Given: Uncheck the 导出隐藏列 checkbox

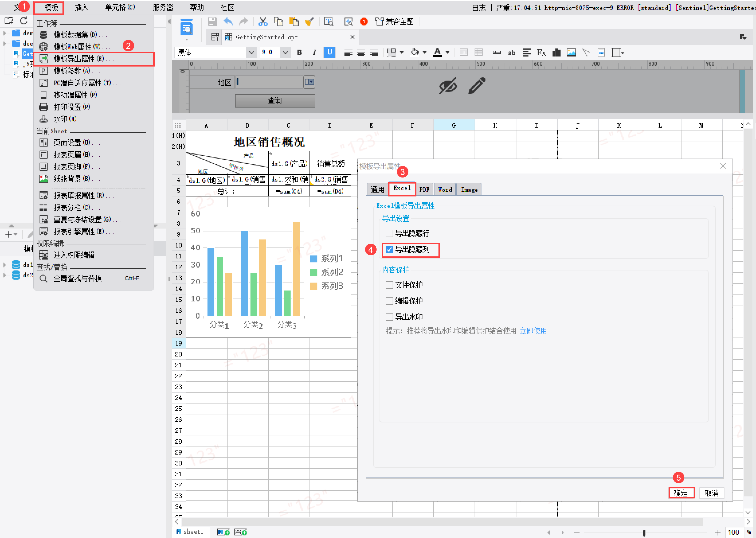Looking at the screenshot, I should coord(389,249).
